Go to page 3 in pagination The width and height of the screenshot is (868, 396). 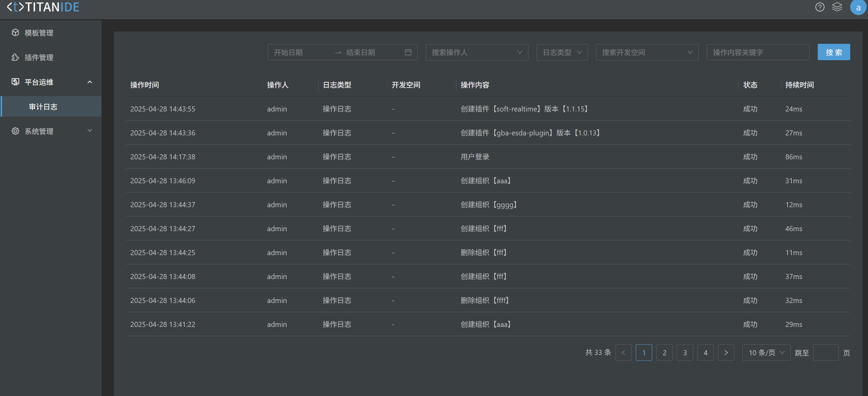coord(685,353)
